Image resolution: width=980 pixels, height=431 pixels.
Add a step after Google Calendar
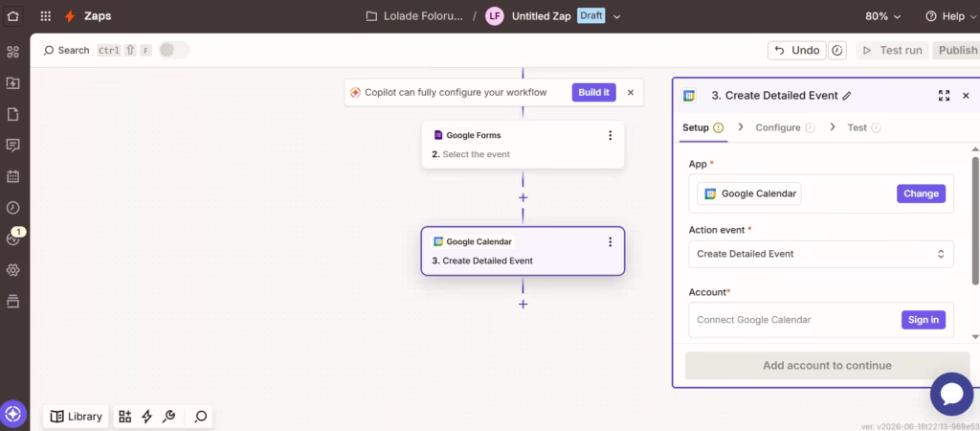[x=523, y=304]
